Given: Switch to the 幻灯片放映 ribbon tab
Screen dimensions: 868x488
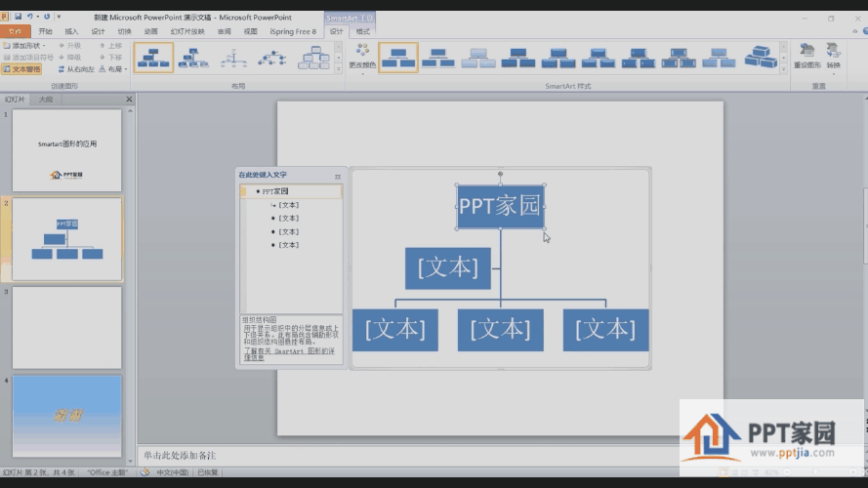Looking at the screenshot, I should [x=187, y=31].
